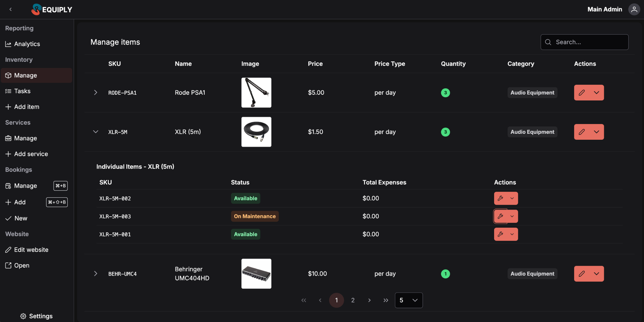Open the Analytics section in sidebar
This screenshot has height=322, width=644.
pyautogui.click(x=27, y=44)
